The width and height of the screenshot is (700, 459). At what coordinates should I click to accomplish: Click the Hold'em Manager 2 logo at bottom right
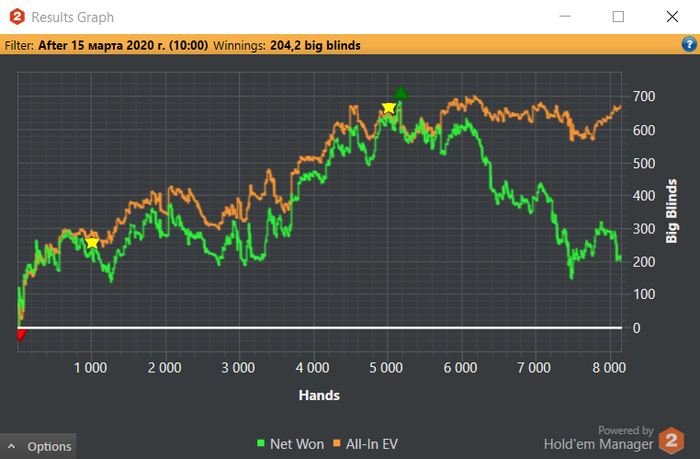pyautogui.click(x=671, y=440)
